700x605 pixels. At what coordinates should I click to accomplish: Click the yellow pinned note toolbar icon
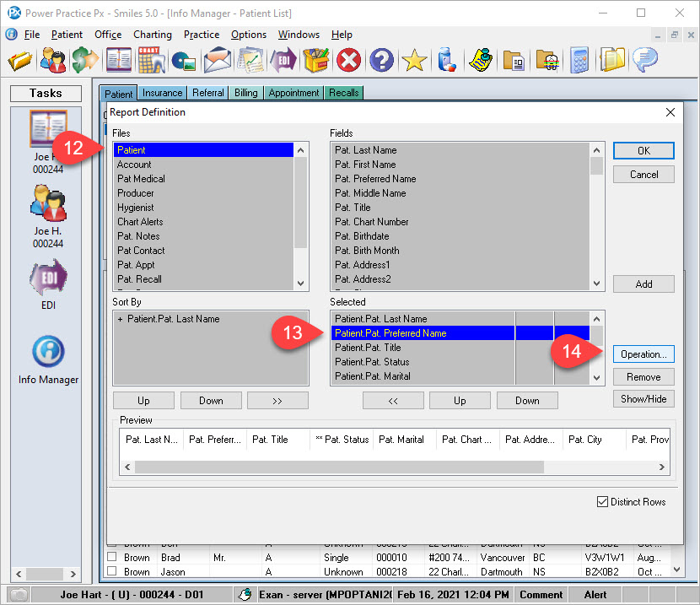(481, 60)
